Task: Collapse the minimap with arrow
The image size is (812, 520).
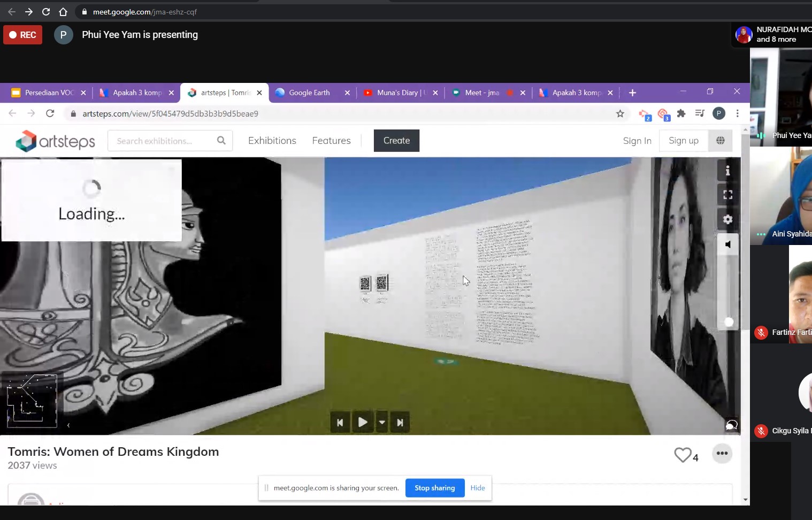Action: (x=68, y=425)
